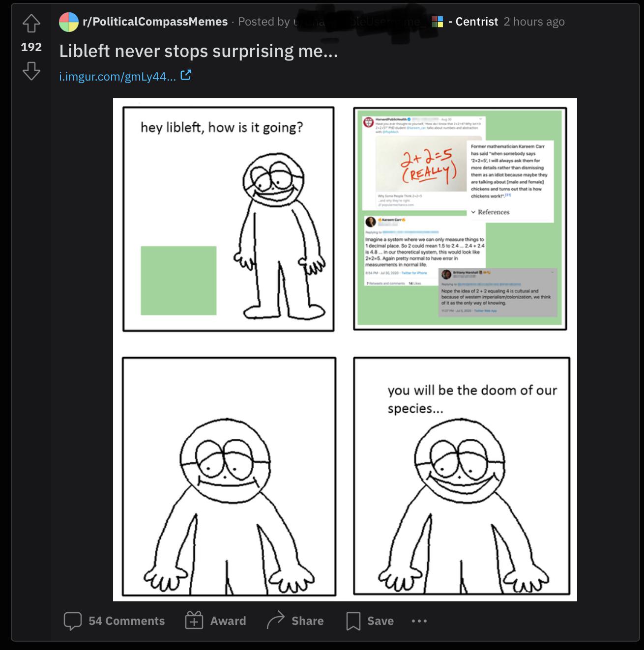This screenshot has height=650, width=644.
Task: Open r/PoliticalCompassMemes subreddit link
Action: click(155, 22)
